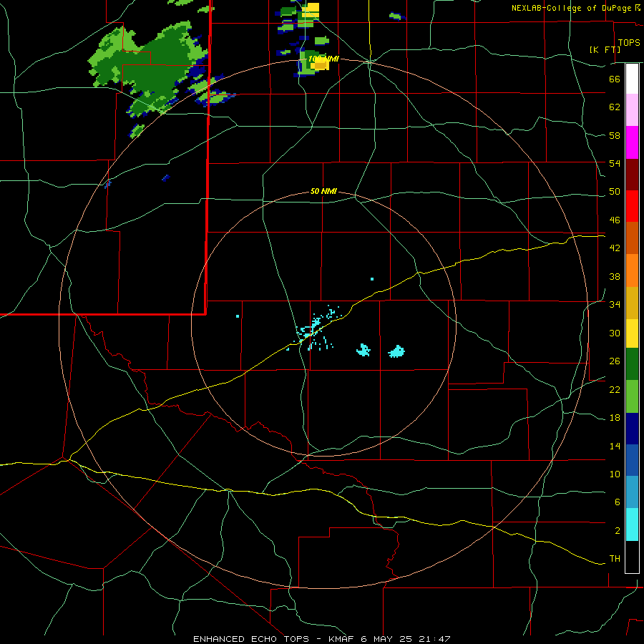Select the magenta legend color segment
Image resolution: width=644 pixels, height=644 pixels.
(x=632, y=142)
